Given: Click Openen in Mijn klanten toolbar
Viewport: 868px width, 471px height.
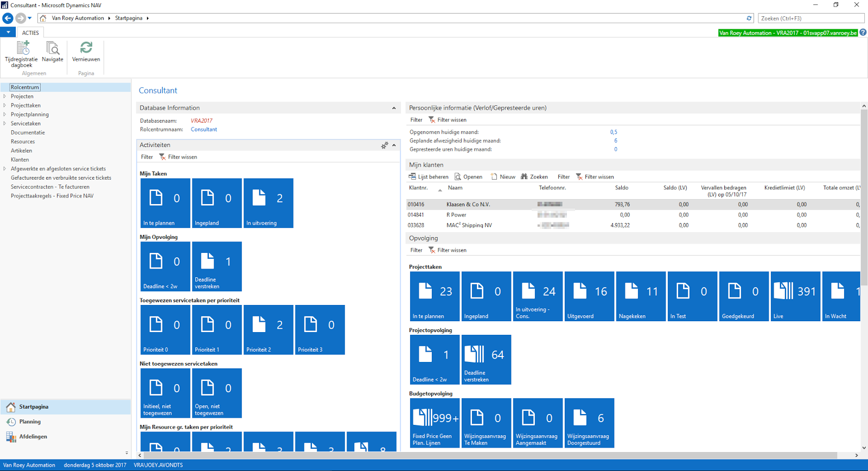Looking at the screenshot, I should [468, 177].
